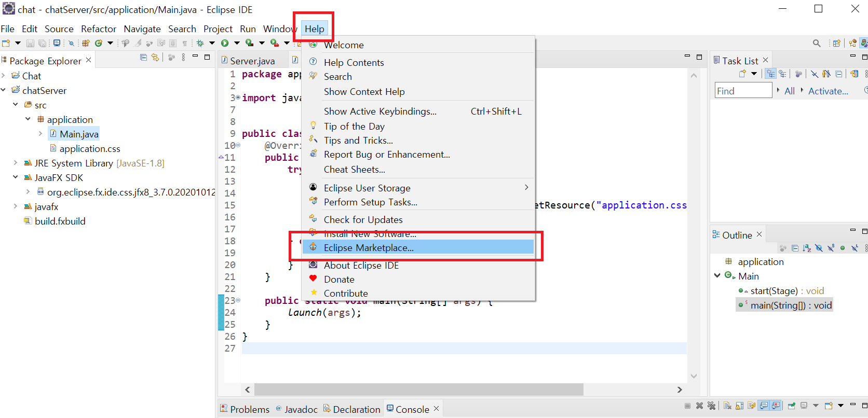Expand the javafx library node
Image resolution: width=868 pixels, height=418 pixels.
tap(16, 206)
